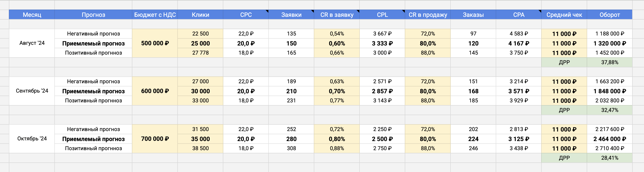Click the "Октябрь '24" month cell
This screenshot has height=172, width=644.
point(32,139)
